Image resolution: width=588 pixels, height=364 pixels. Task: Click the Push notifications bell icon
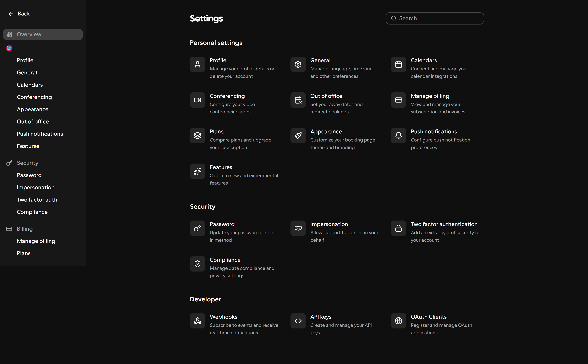click(x=398, y=136)
